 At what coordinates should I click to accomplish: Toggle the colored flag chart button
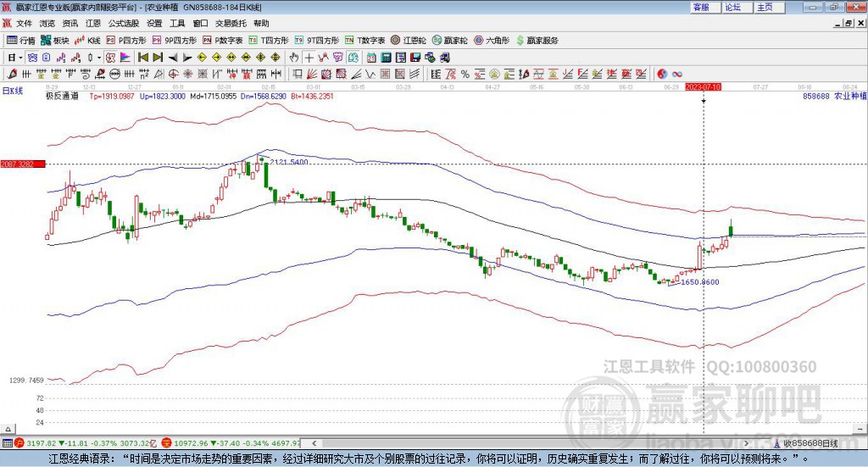click(125, 58)
